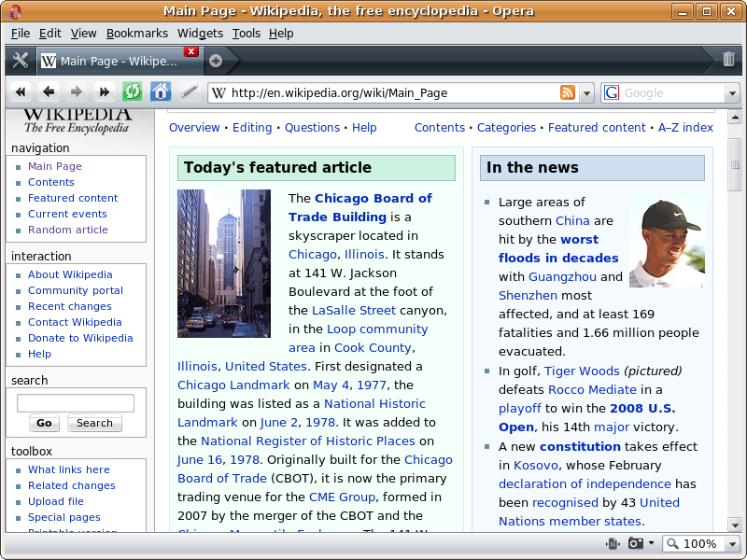
Task: Open the Categories link
Action: (506, 128)
